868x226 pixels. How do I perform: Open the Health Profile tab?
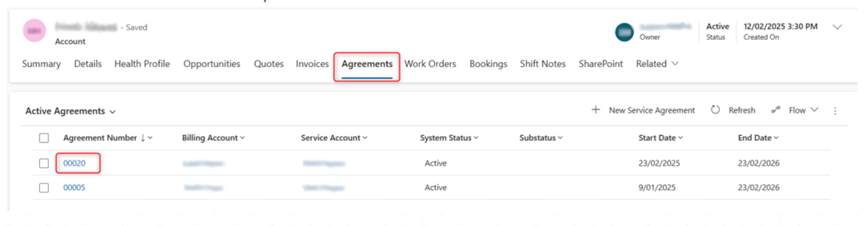coord(142,64)
